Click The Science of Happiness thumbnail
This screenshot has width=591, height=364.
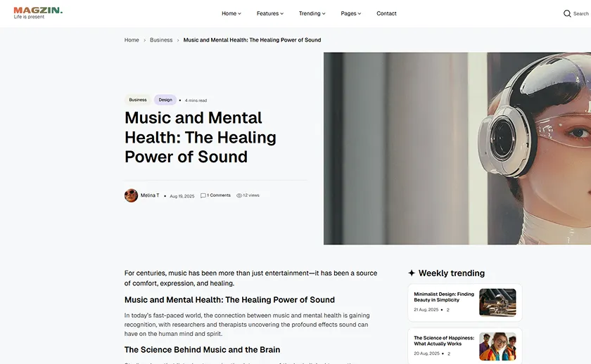497,346
